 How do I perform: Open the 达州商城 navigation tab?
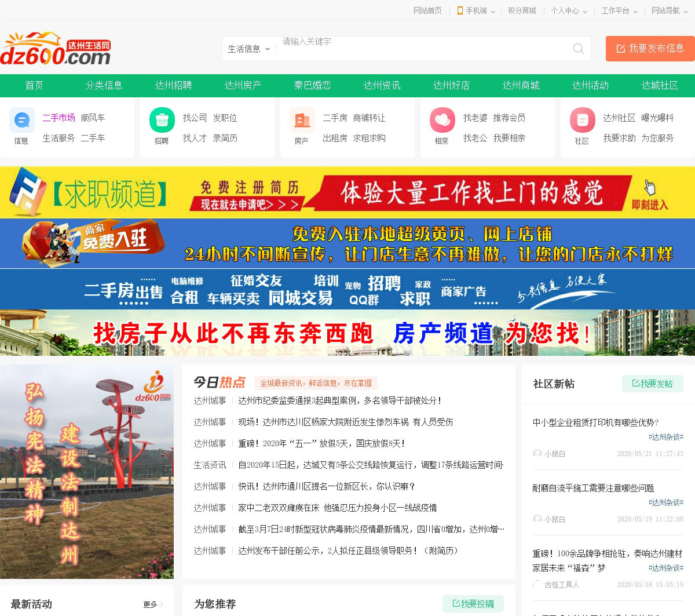click(x=521, y=85)
